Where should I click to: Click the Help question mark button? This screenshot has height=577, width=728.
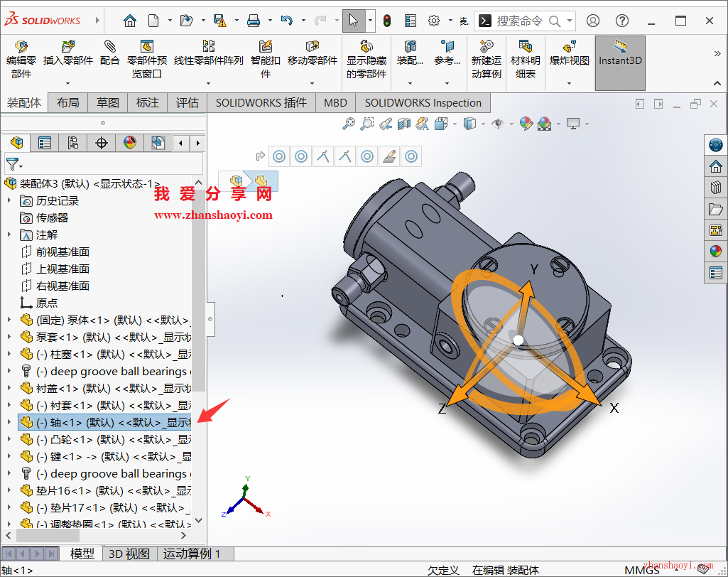pos(621,21)
